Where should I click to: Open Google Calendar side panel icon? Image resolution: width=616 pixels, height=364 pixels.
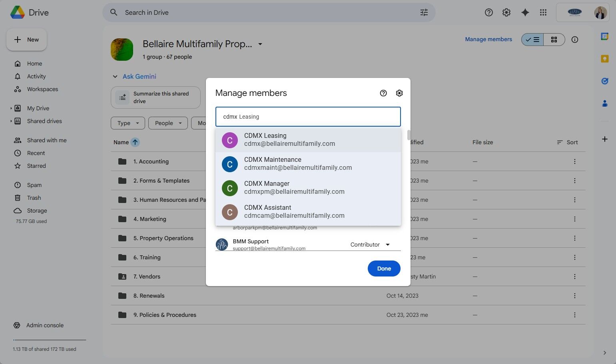pos(604,36)
